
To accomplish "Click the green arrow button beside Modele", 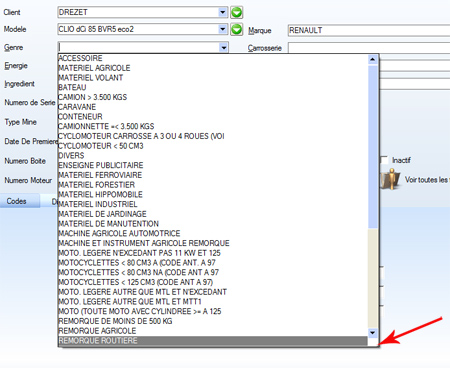I will click(x=237, y=29).
